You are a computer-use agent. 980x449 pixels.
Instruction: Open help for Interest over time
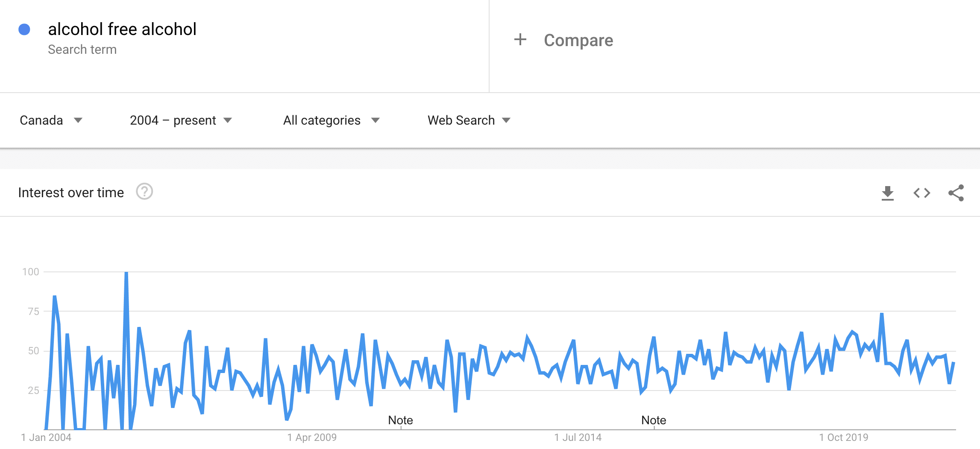click(x=144, y=192)
